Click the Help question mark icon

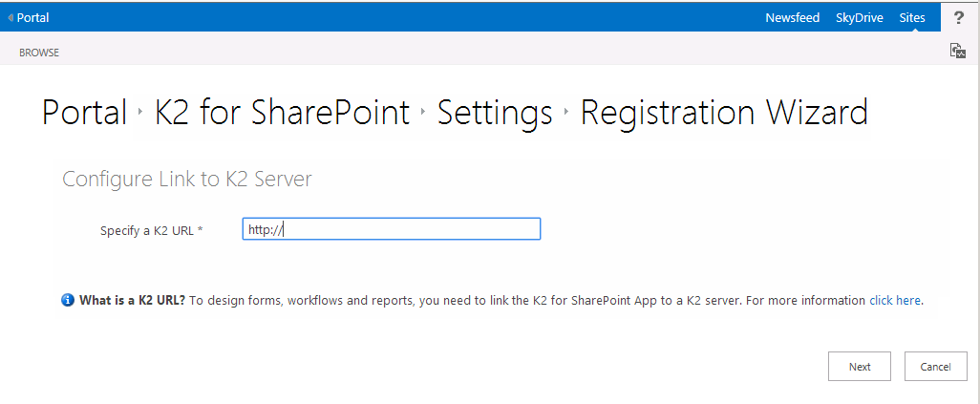(959, 17)
